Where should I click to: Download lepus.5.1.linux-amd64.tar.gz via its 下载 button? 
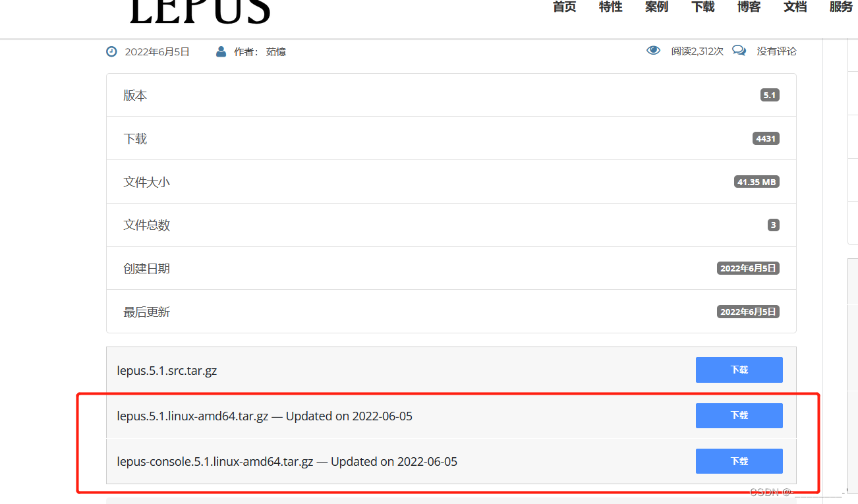739,416
